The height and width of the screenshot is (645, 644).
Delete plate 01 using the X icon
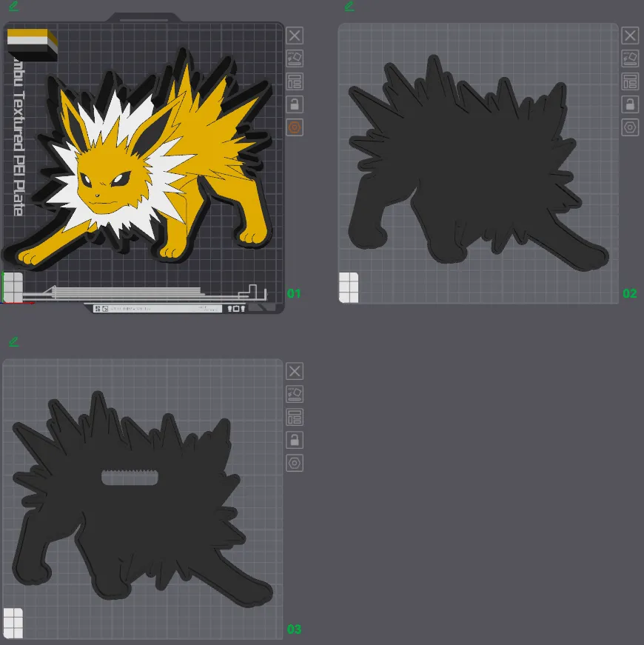click(295, 36)
